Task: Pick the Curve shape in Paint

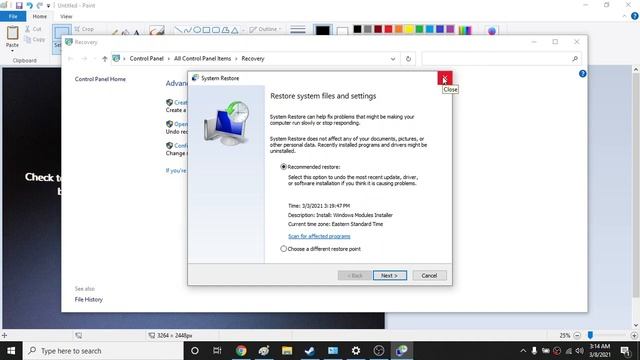Action: [188, 30]
